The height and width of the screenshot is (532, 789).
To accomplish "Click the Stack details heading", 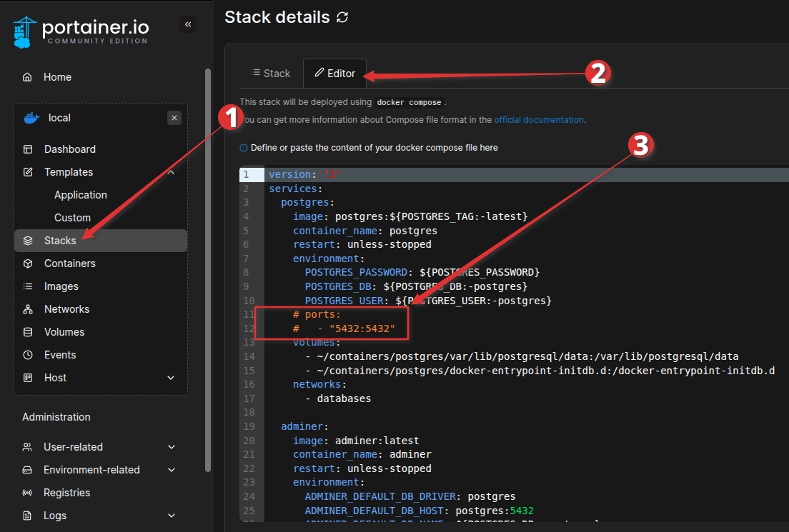I will click(x=277, y=17).
